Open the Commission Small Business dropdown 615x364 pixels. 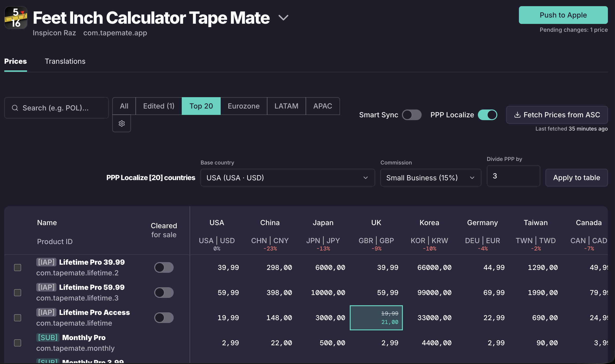431,177
